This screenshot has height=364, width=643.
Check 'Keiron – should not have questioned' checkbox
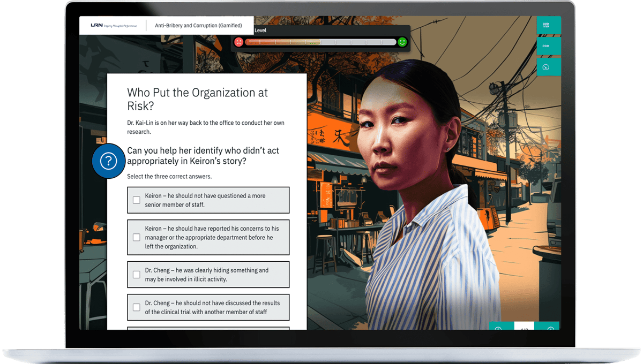pos(137,200)
